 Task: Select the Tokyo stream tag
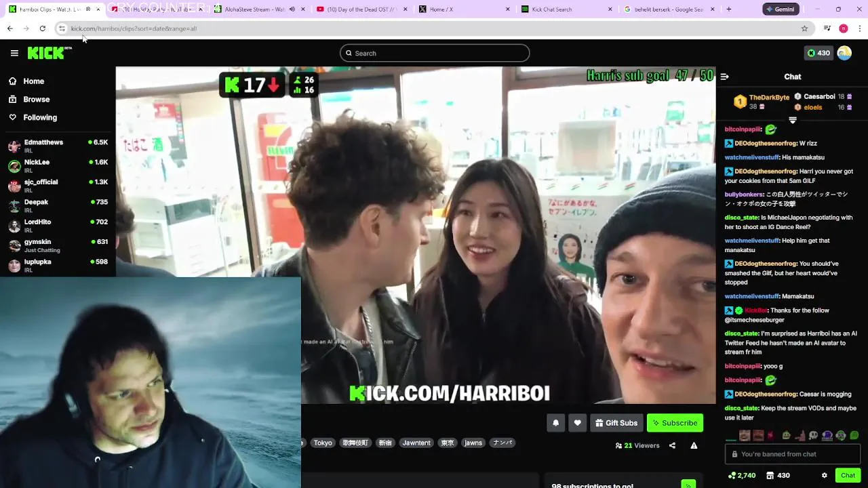pos(323,443)
